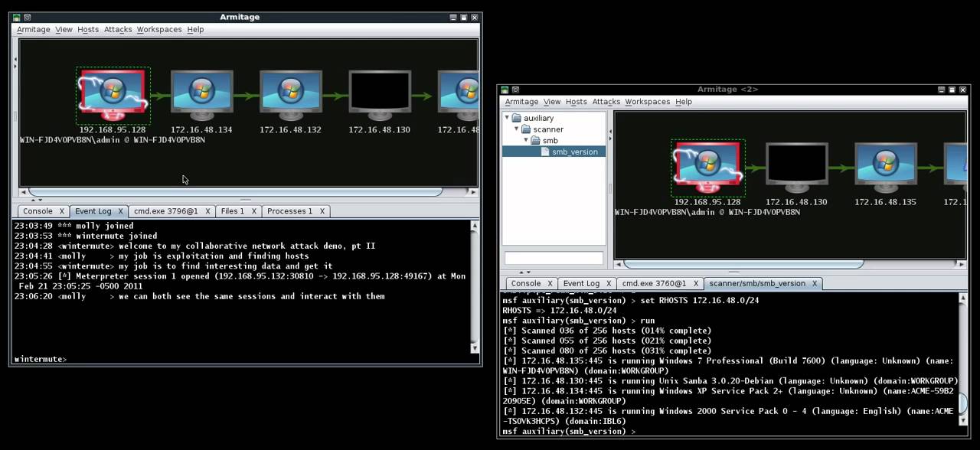Viewport: 980px width, 450px height.
Task: Close the Console tab in first window
Action: pos(61,211)
